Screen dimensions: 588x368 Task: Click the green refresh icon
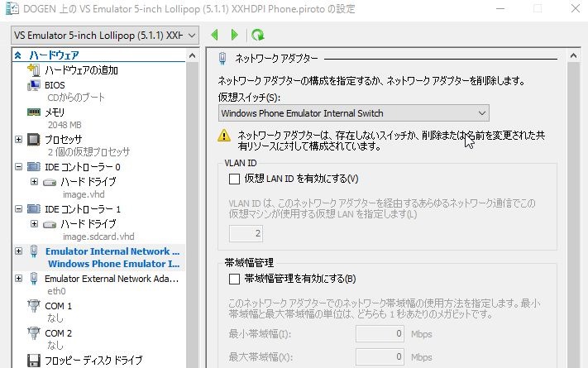click(257, 35)
